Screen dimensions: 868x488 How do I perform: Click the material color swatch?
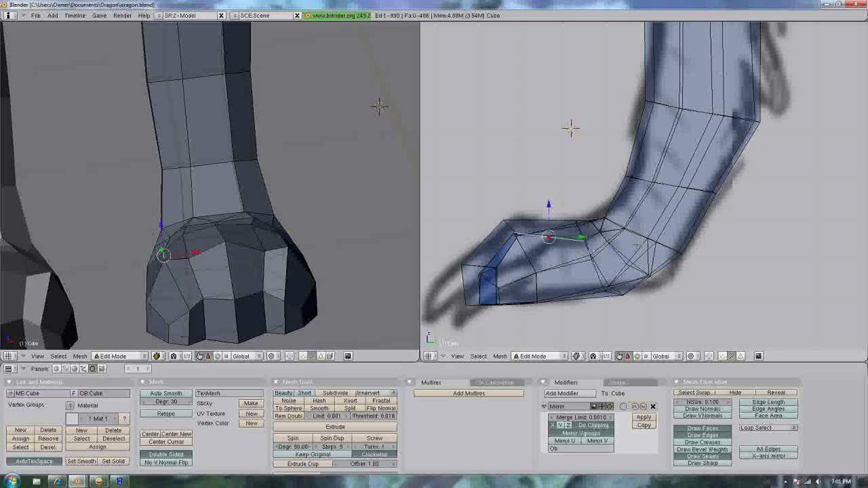(73, 418)
